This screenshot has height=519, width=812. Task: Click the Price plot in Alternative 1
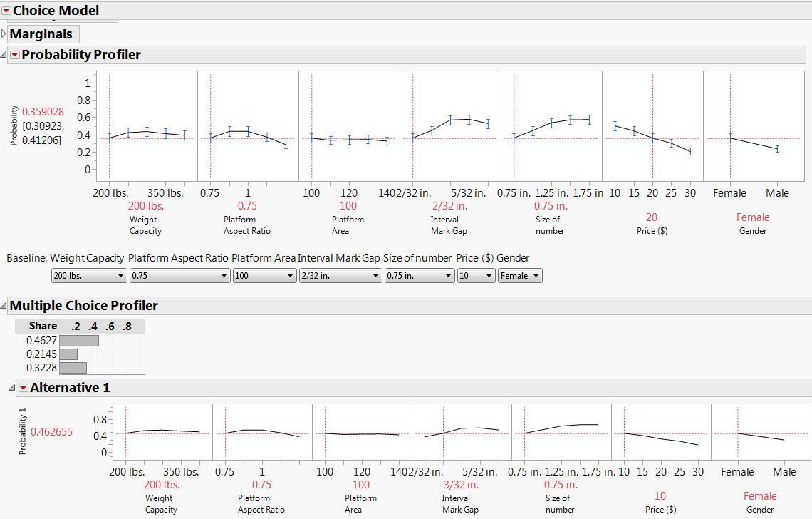point(661,432)
